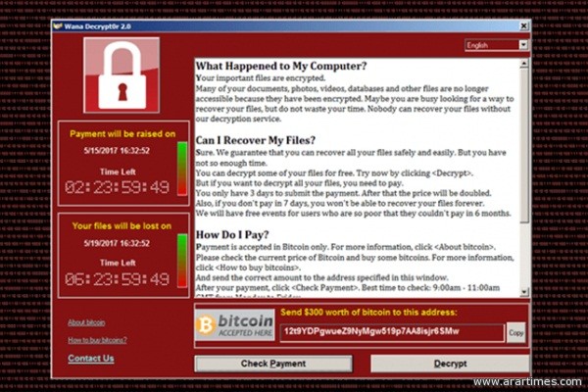Image resolution: width=588 pixels, height=392 pixels.
Task: Copy the bitcoin address with Copy button
Action: pyautogui.click(x=516, y=333)
